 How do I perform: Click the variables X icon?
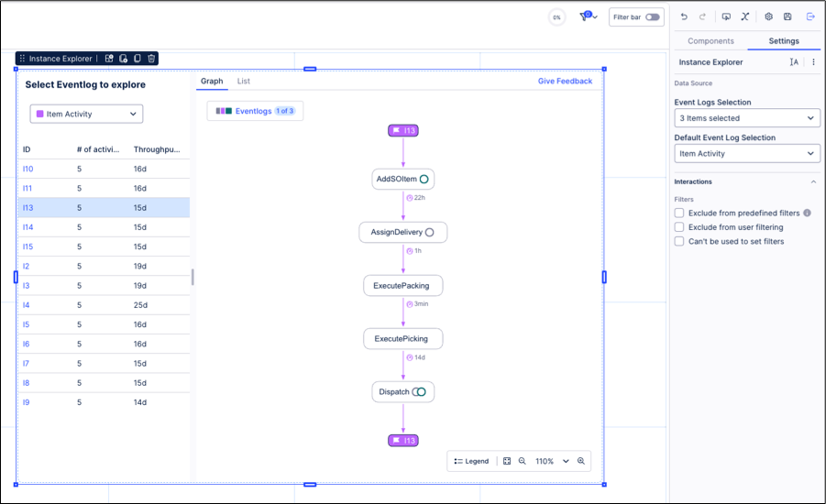(745, 16)
